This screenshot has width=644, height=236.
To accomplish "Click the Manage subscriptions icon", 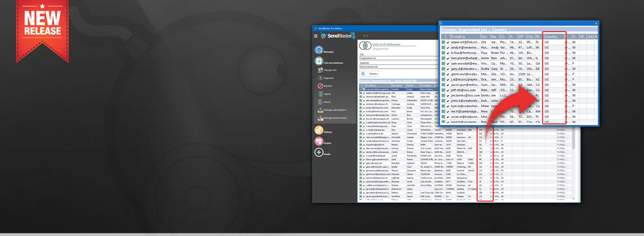I will 320,110.
